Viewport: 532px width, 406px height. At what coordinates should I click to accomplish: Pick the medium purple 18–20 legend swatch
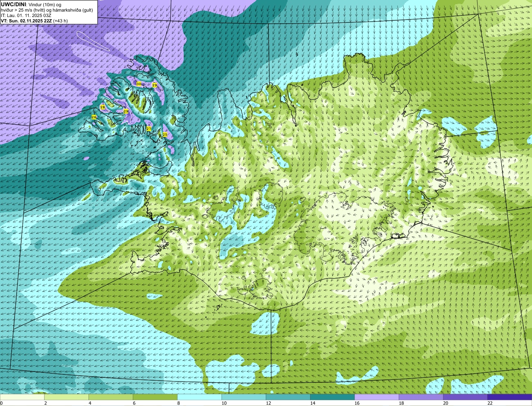point(421,397)
